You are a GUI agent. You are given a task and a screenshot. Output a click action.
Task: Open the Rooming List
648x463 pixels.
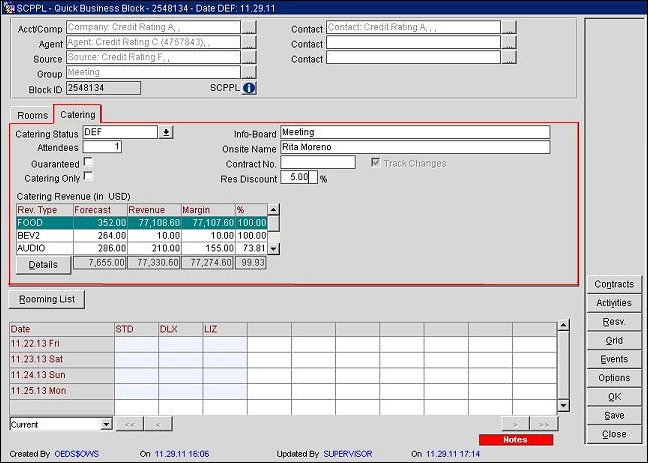48,299
